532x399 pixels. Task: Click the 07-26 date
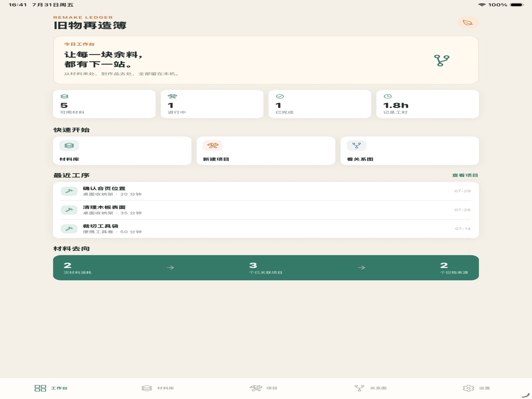463,210
